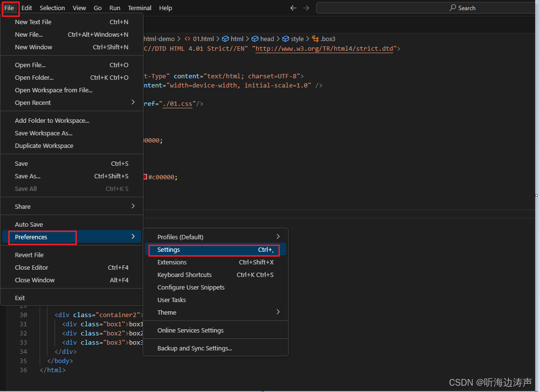Open the File menu
540x392 pixels.
[x=9, y=8]
